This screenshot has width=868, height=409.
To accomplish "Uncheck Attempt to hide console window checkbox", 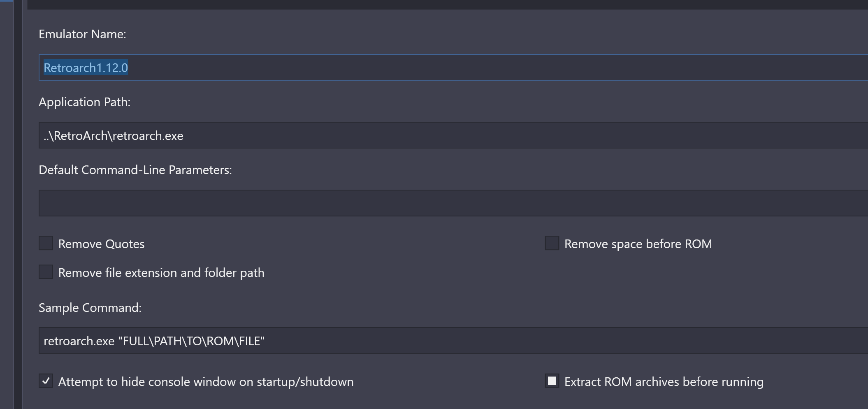I will point(46,381).
